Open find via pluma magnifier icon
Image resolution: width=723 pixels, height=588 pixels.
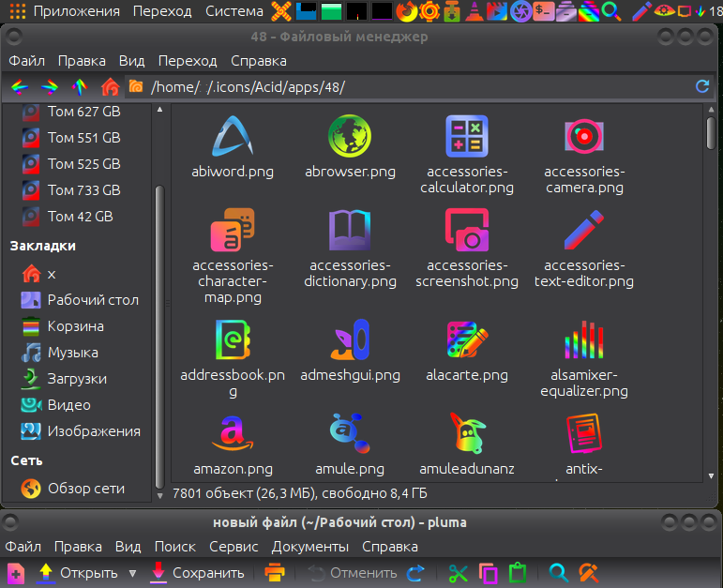coord(558,573)
